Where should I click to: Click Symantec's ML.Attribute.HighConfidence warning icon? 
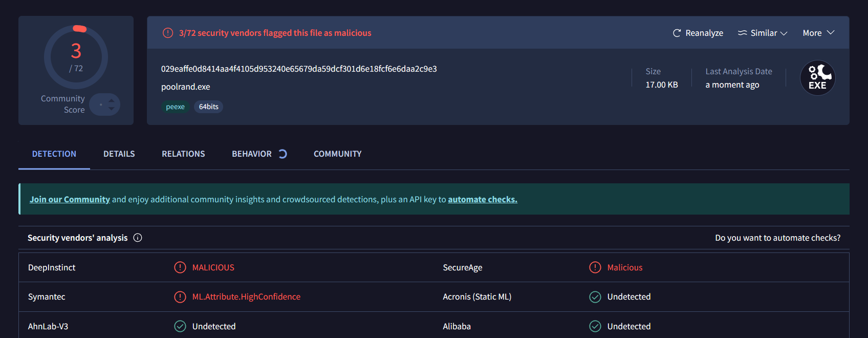(180, 297)
